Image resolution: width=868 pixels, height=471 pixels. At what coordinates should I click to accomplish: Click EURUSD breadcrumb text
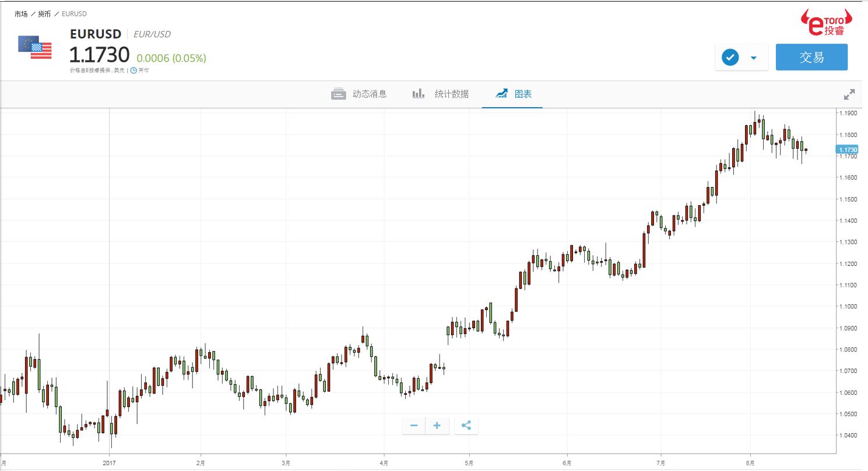point(74,13)
